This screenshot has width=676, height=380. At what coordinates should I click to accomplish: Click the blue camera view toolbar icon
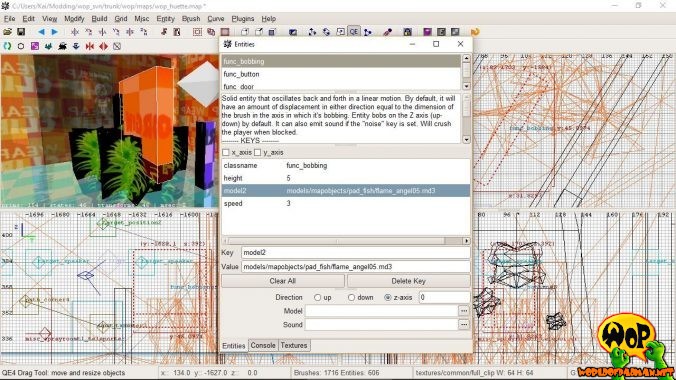293,32
